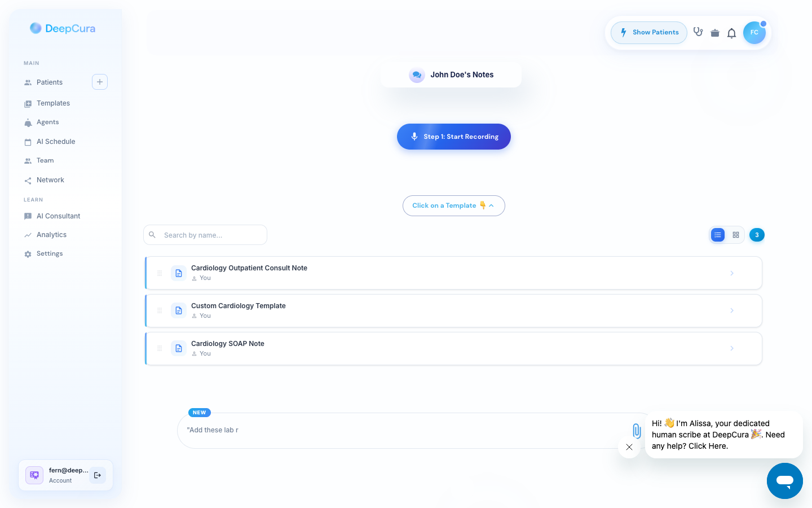The image size is (812, 508).
Task: Add a new patient with plus button
Action: 100,82
